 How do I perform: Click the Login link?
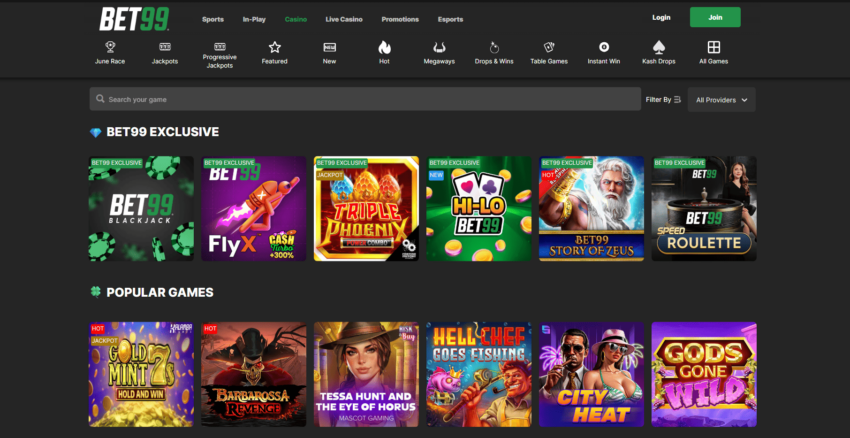(x=661, y=17)
